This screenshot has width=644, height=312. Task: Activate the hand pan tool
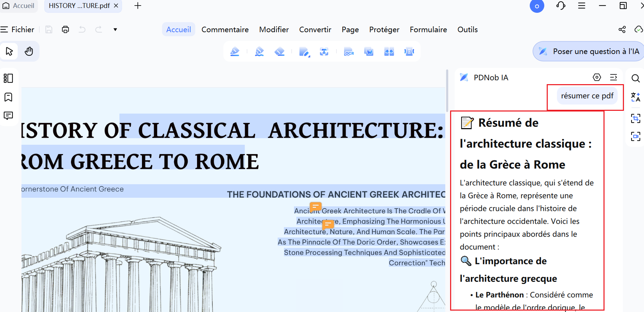click(x=29, y=51)
